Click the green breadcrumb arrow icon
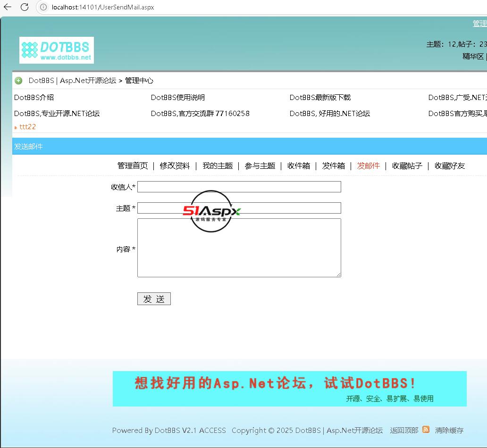Viewport: 487px width, 448px height. click(x=18, y=81)
